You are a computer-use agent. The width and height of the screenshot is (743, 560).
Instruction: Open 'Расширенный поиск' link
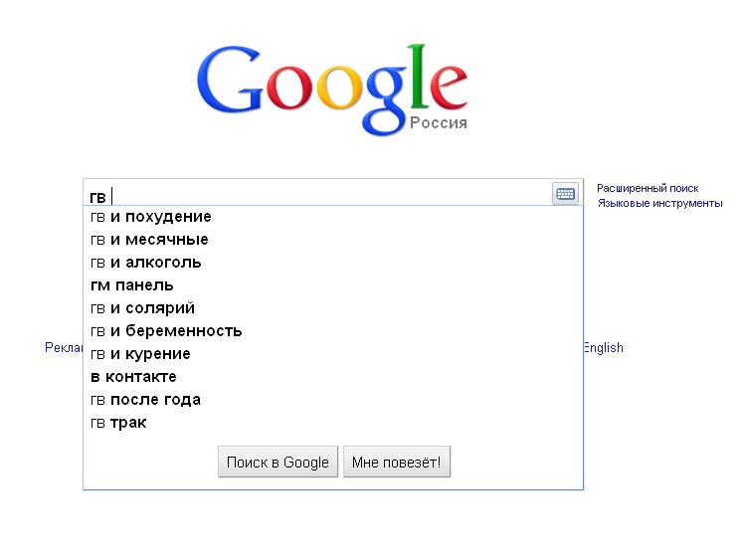coord(648,188)
